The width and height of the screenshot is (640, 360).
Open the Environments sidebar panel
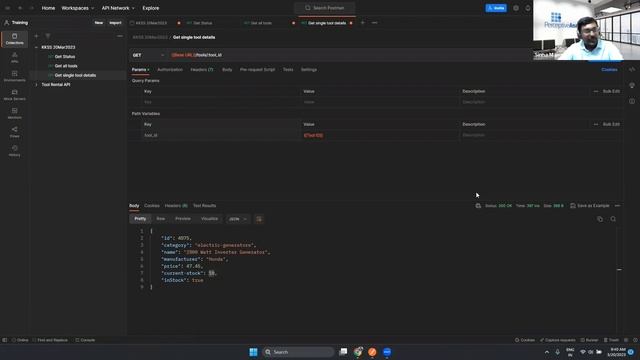coord(14,76)
